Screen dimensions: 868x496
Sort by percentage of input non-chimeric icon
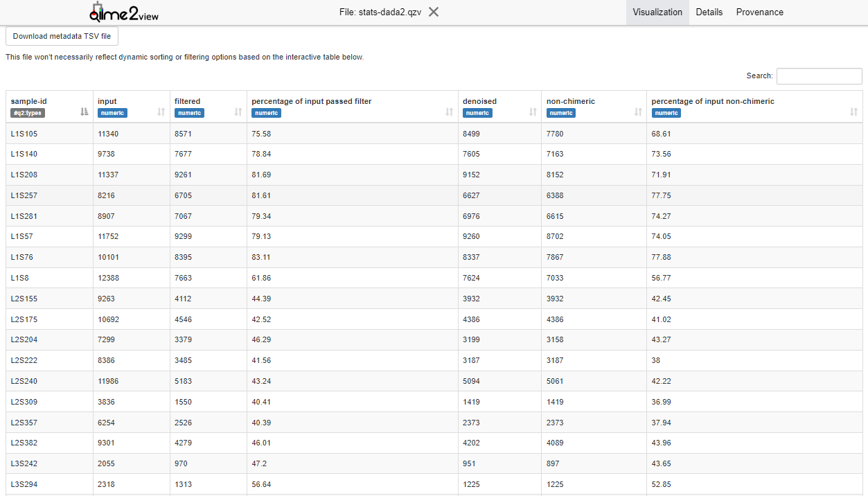click(853, 112)
